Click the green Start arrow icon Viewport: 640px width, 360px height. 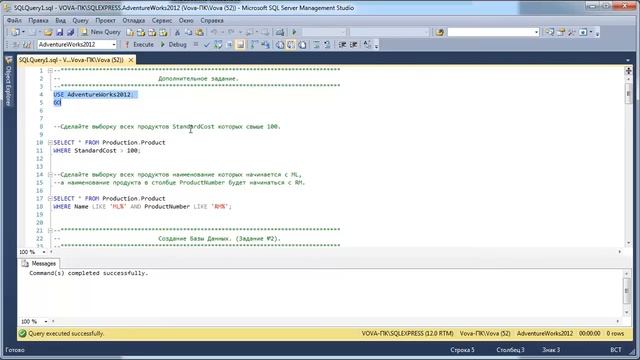coord(294,32)
